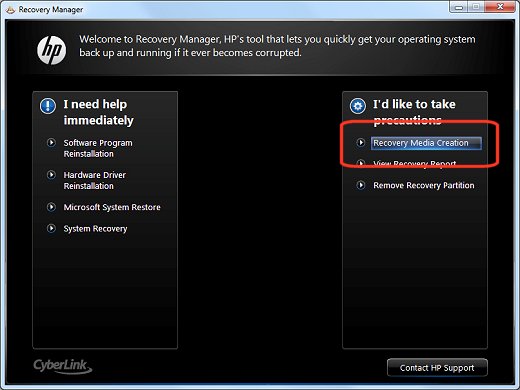The width and height of the screenshot is (520, 390).
Task: Click the CyberLink logo
Action: tap(62, 366)
